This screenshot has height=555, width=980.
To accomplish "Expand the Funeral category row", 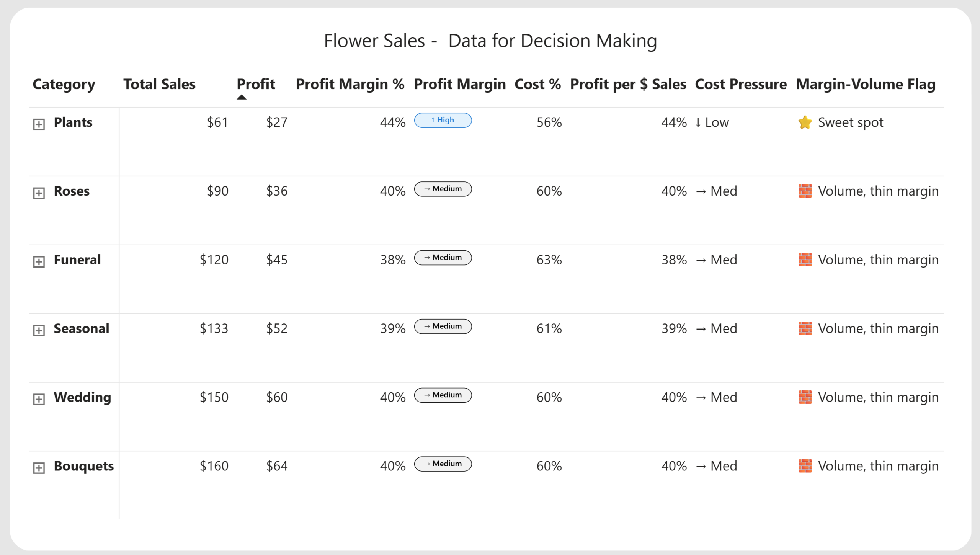I will (39, 261).
